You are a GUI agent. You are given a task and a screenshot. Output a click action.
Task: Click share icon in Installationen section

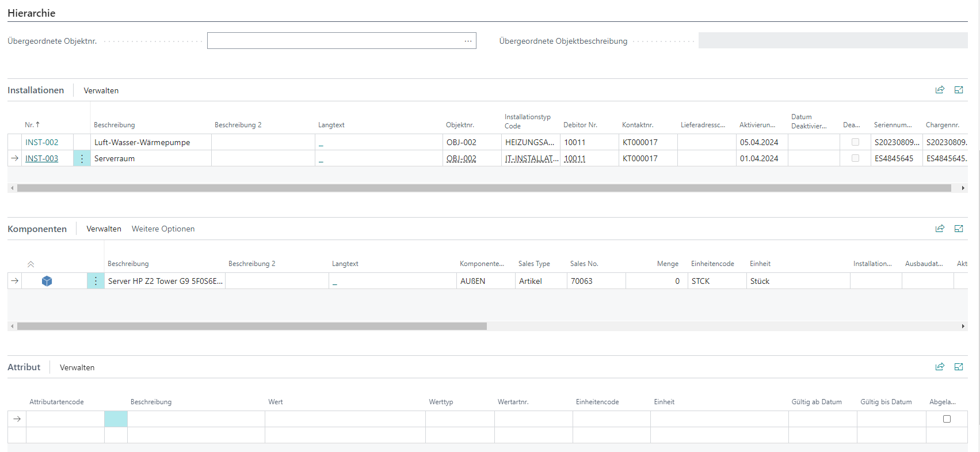[940, 90]
